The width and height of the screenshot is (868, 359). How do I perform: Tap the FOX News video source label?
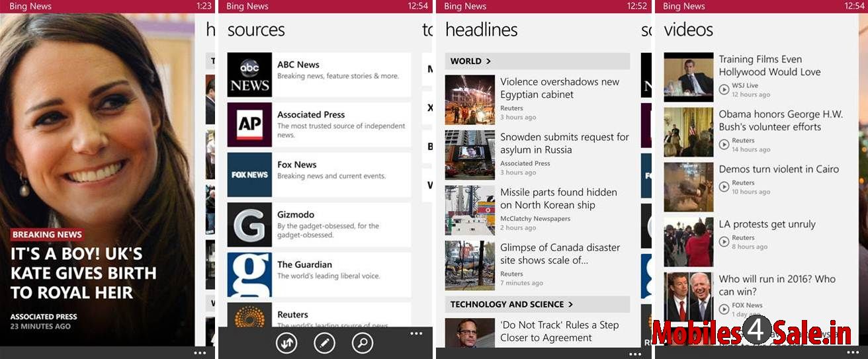pos(747,305)
